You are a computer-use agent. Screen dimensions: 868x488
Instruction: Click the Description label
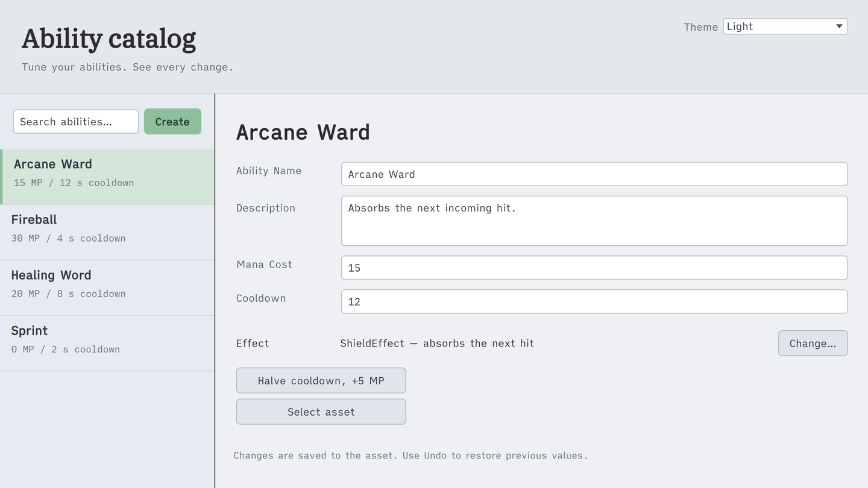click(x=266, y=208)
